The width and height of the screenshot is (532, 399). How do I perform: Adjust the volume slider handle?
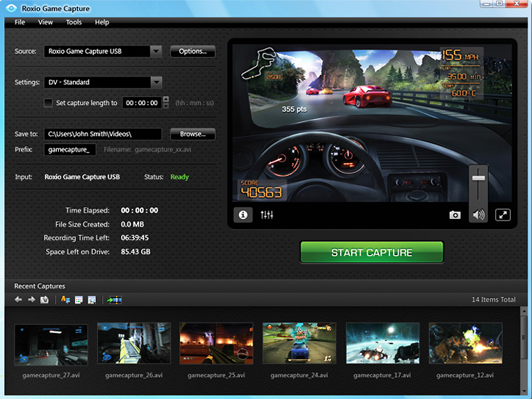(x=478, y=178)
